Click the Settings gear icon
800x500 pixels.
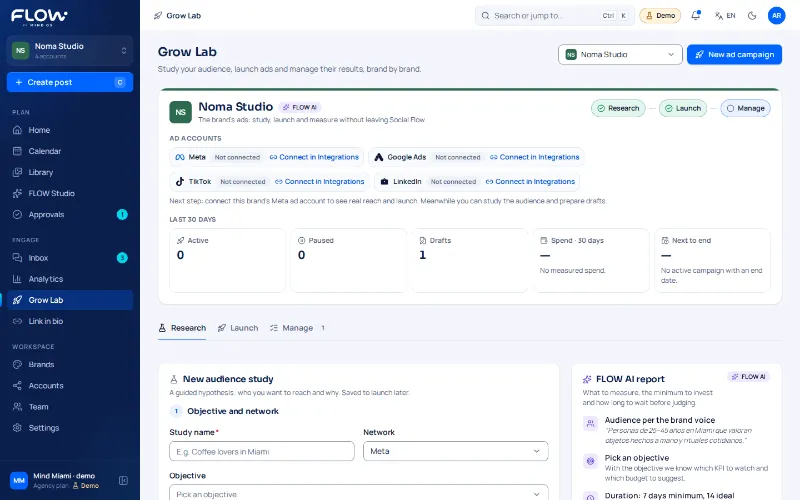(x=17, y=428)
